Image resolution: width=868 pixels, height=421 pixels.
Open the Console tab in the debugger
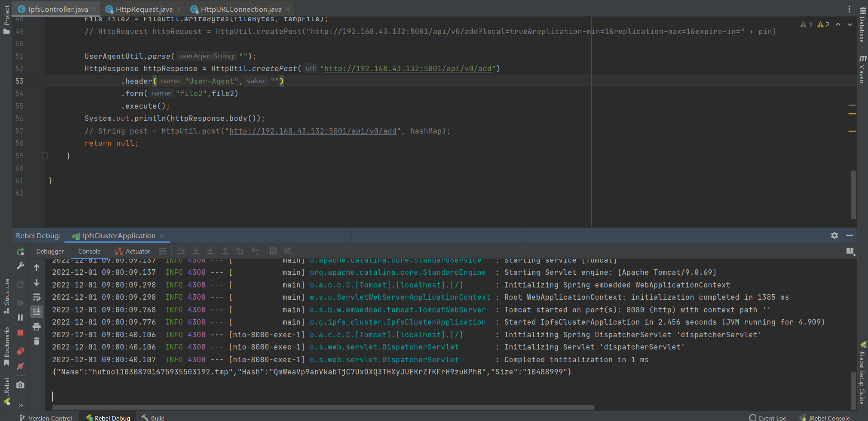(x=89, y=251)
